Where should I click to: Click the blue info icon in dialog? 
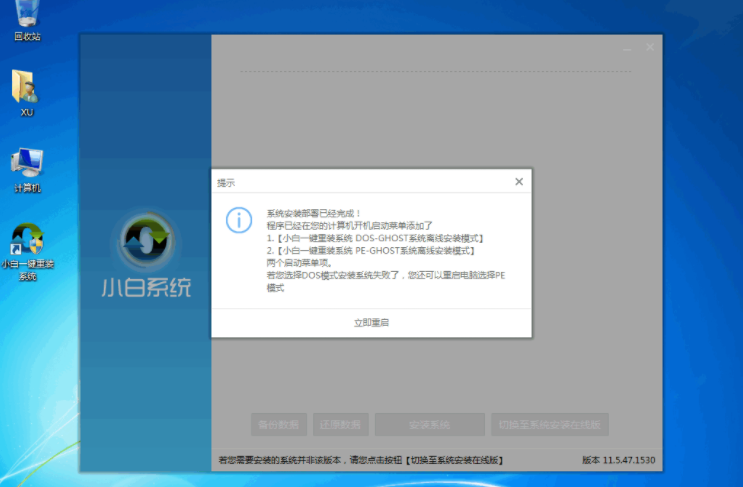239,220
